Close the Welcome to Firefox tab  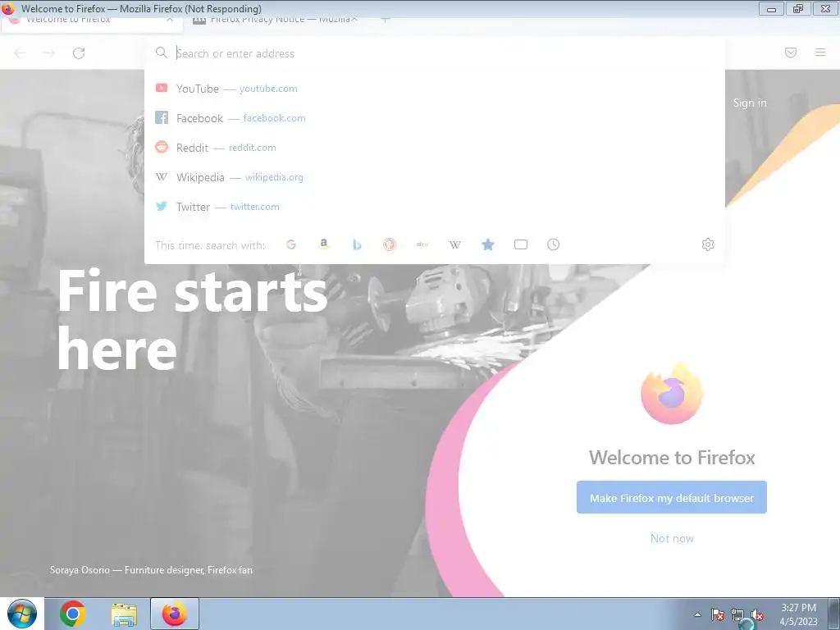click(170, 20)
